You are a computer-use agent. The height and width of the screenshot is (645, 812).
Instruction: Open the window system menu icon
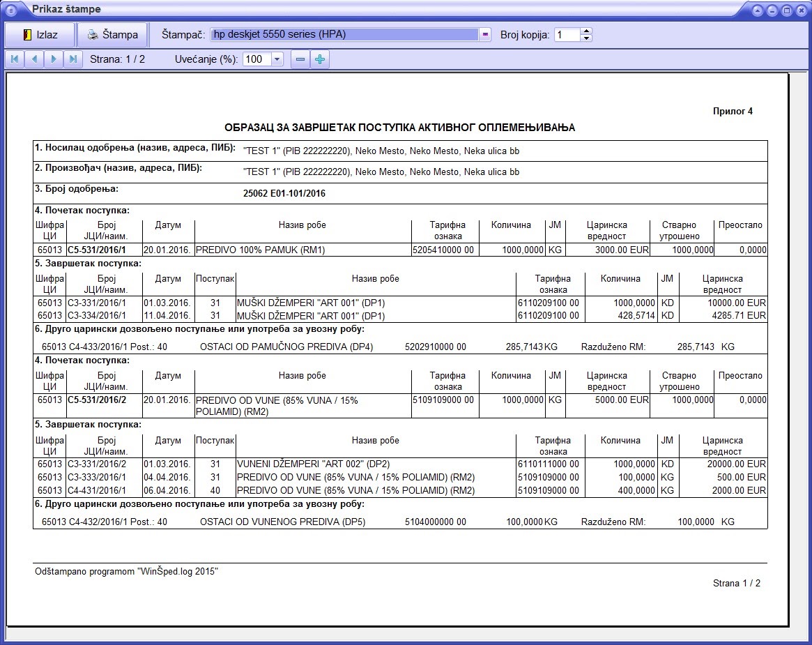point(10,10)
